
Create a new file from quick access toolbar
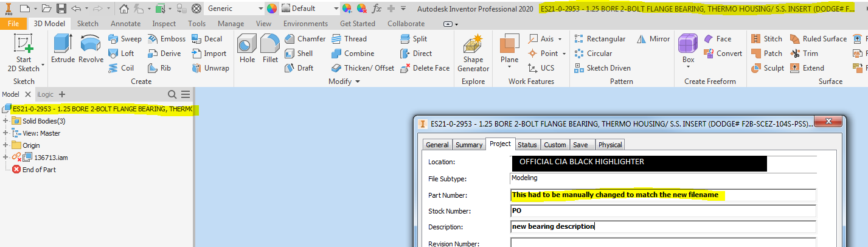[x=24, y=9]
